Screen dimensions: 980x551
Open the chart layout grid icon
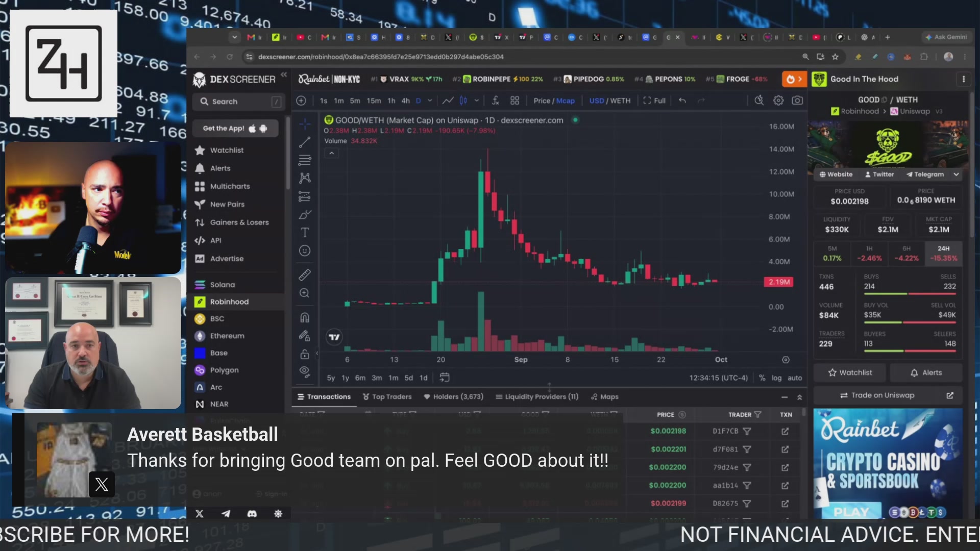click(x=514, y=101)
